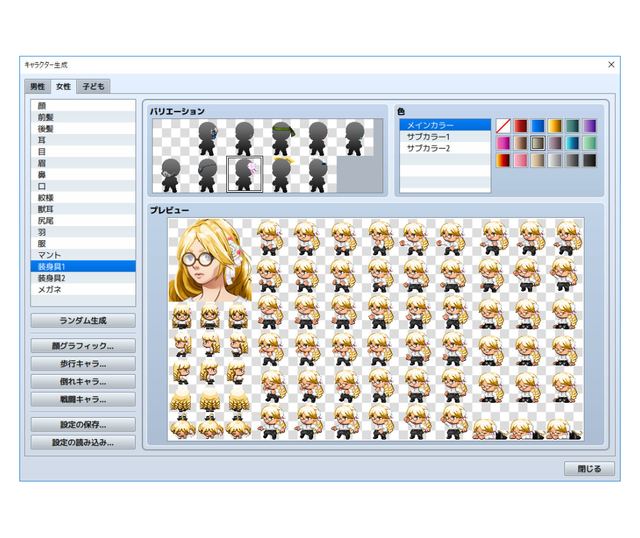Select the empty no-accessory variation
640x538 pixels.
tap(171, 138)
